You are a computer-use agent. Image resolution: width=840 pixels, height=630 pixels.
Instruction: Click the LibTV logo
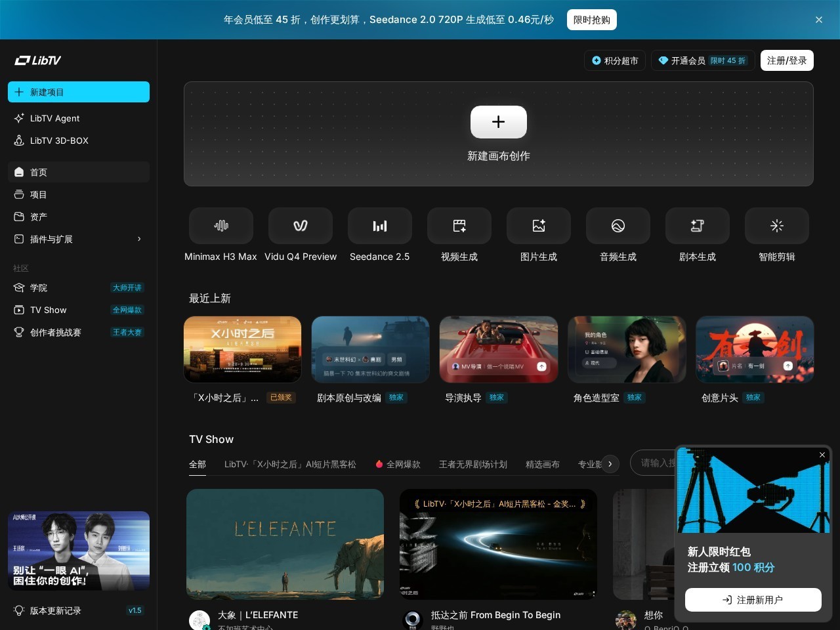[x=37, y=60]
